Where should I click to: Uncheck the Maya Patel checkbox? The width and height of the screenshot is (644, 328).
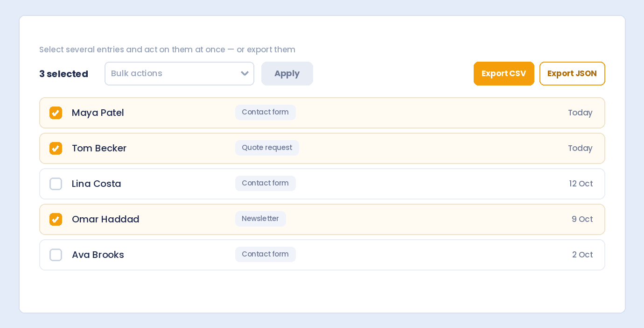(56, 113)
